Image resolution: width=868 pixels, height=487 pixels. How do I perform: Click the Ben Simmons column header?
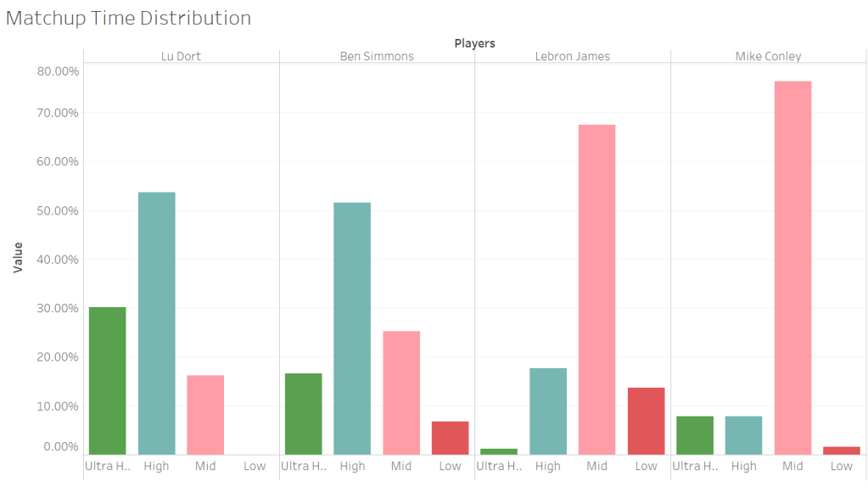377,57
